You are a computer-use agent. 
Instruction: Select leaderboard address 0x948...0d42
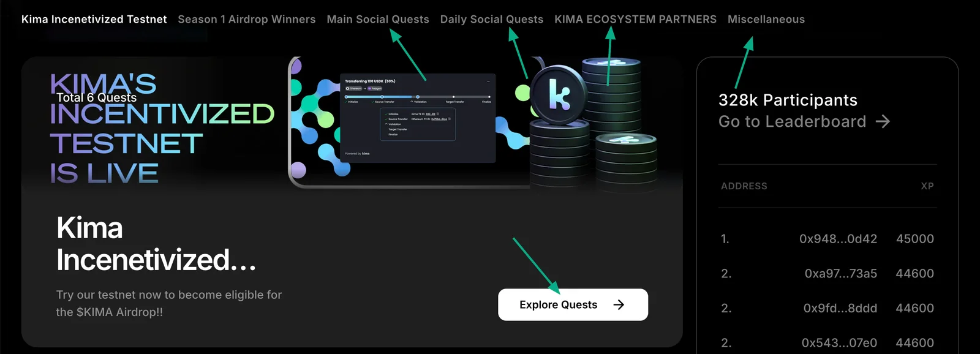(838, 239)
